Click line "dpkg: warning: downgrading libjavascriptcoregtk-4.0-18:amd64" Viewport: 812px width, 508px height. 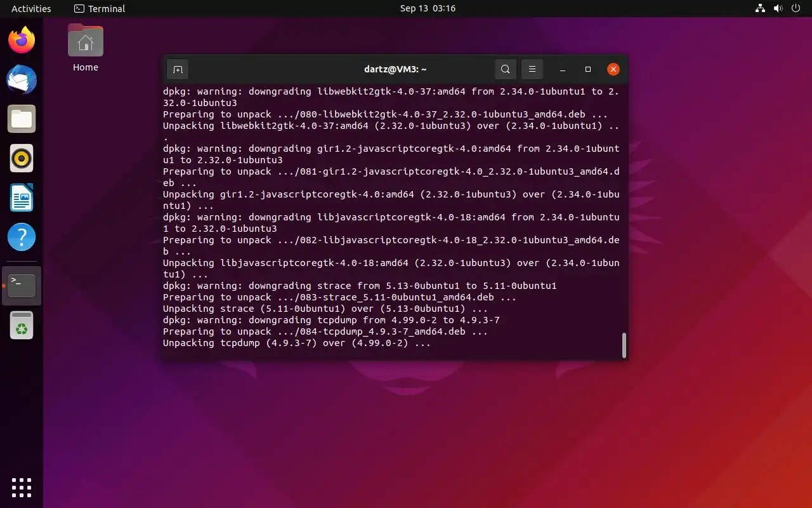pos(391,223)
